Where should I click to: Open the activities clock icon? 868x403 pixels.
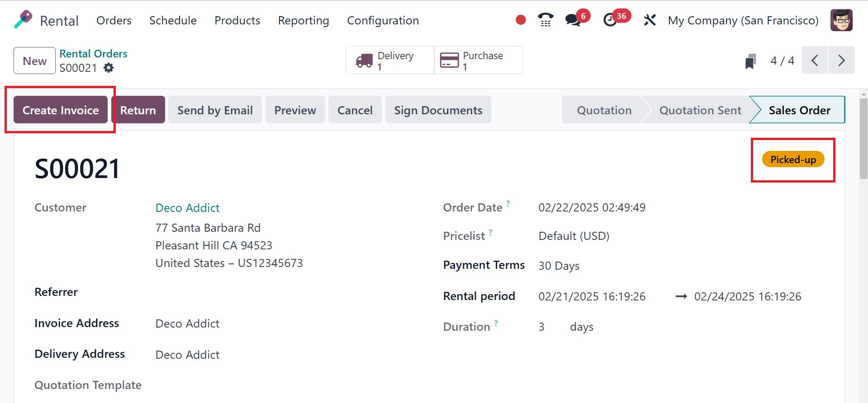(611, 20)
